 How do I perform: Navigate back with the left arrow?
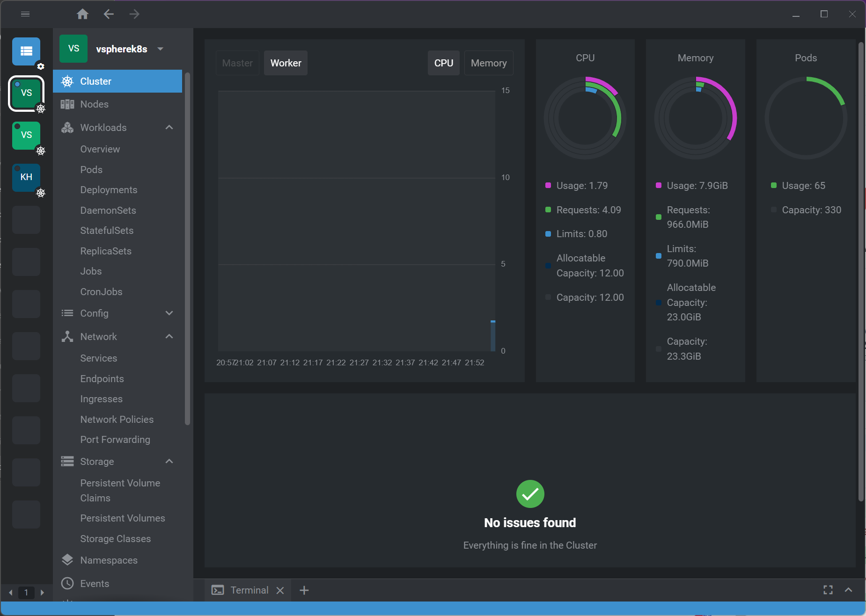click(109, 14)
